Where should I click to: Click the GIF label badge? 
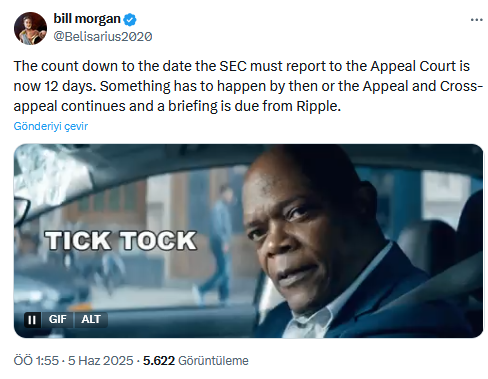[58, 319]
